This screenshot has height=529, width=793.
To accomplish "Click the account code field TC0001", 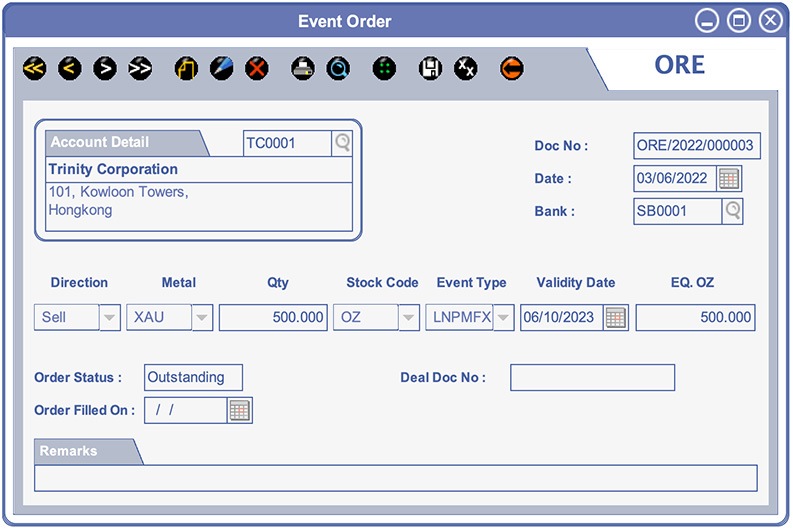I will tap(287, 143).
